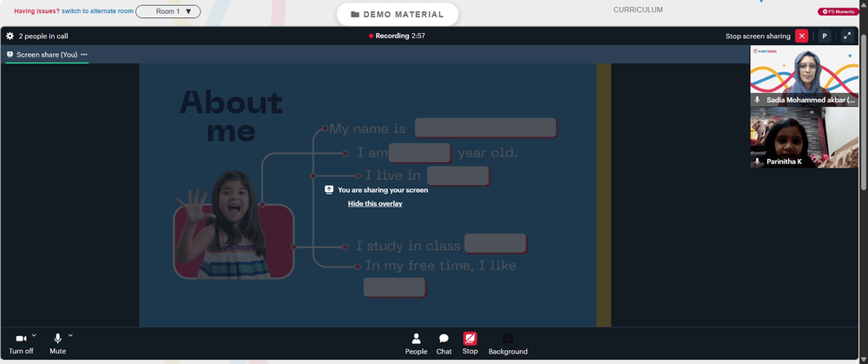The width and height of the screenshot is (868, 364).
Task: Click the 2 people in call label
Action: (x=43, y=36)
